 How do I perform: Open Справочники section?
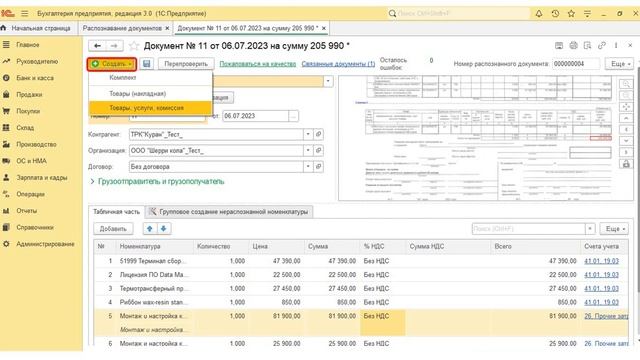[x=35, y=227]
